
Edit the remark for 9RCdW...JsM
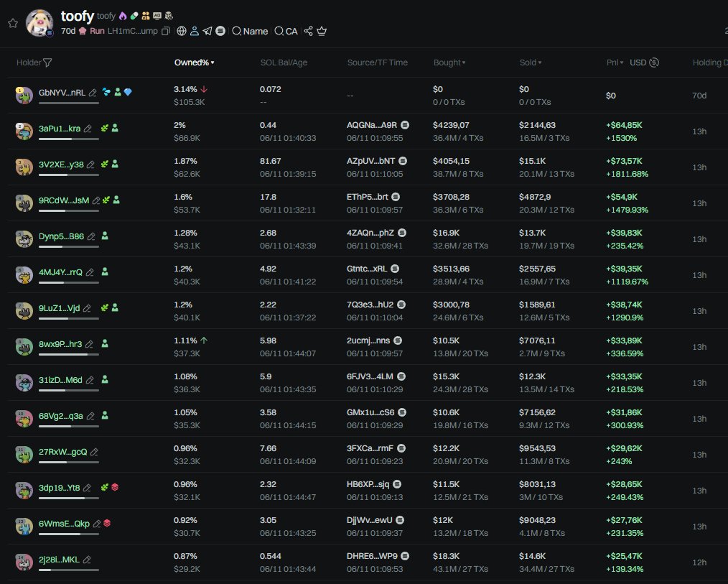tap(96, 200)
